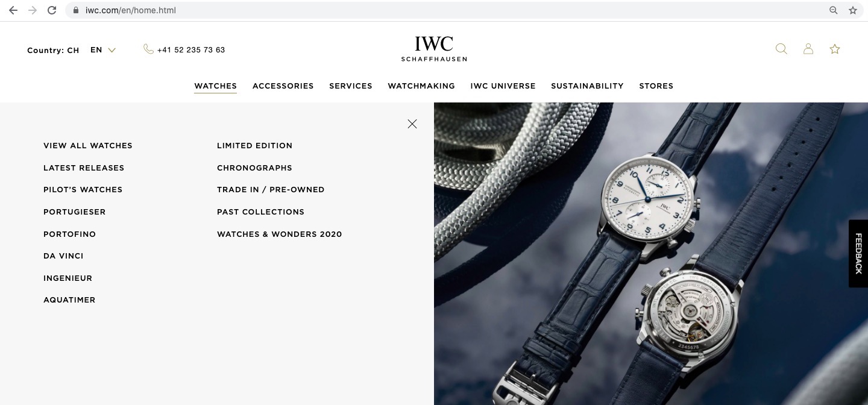Viewport: 868px width, 405px height.
Task: Go to View All Watches
Action: point(88,146)
